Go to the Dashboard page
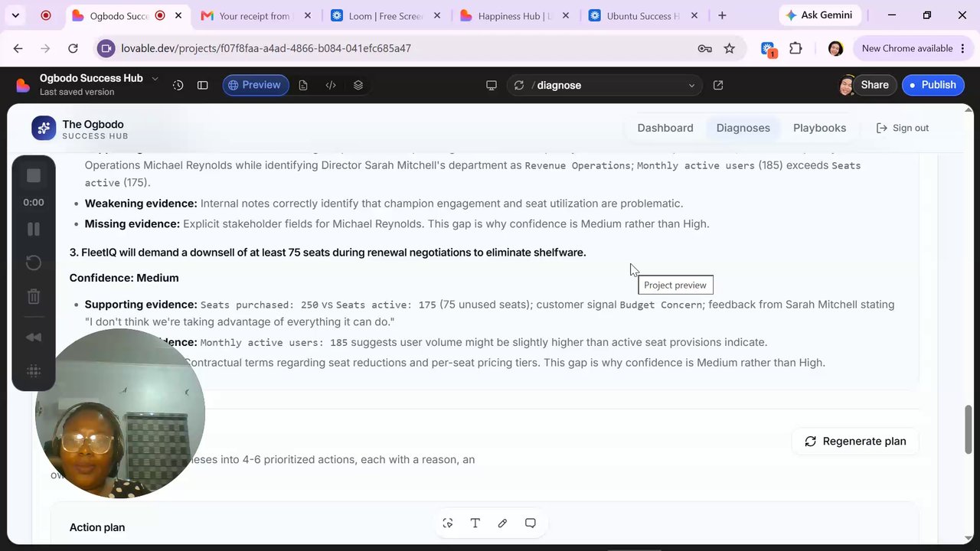980x551 pixels. click(665, 128)
